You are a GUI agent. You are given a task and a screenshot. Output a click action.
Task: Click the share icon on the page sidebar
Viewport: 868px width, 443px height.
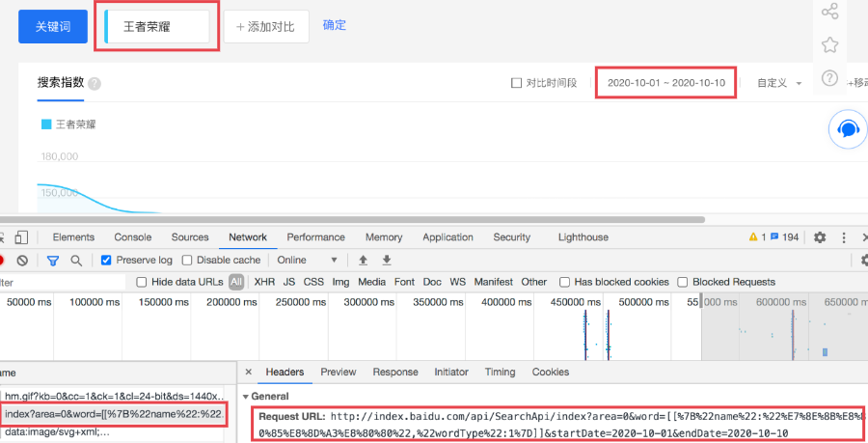[829, 11]
